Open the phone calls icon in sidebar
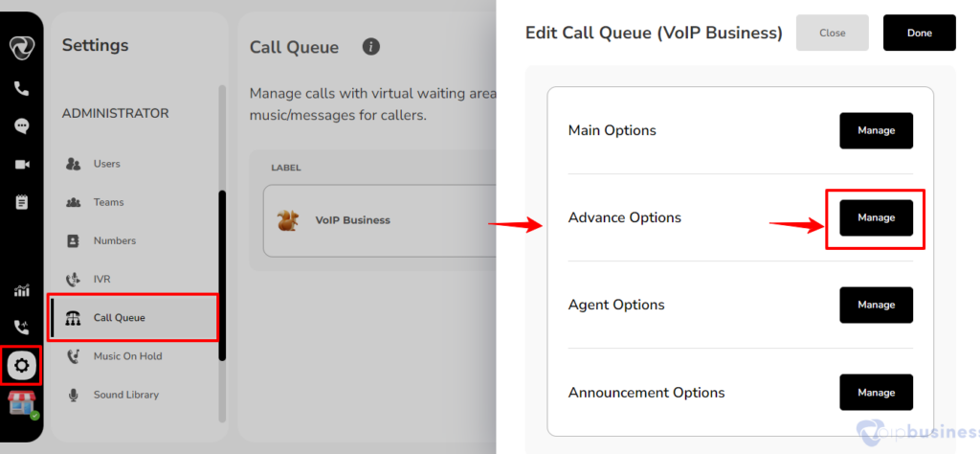 click(21, 89)
